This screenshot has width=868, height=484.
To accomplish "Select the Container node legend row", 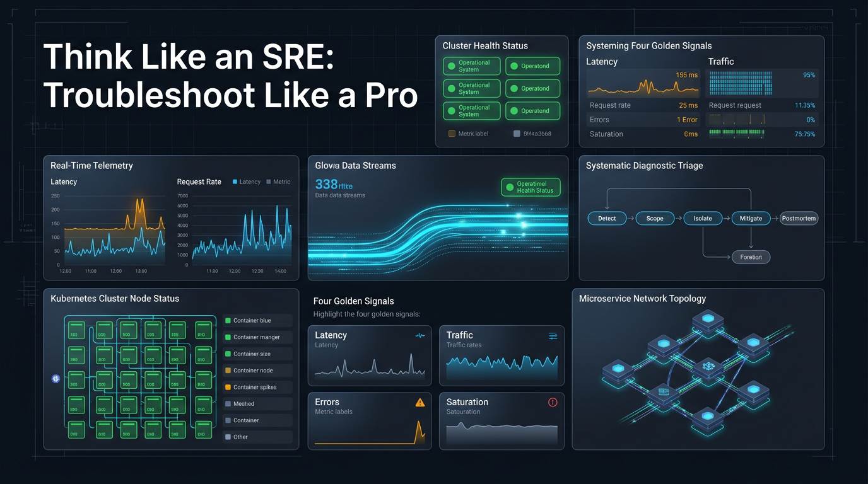I will pyautogui.click(x=257, y=371).
